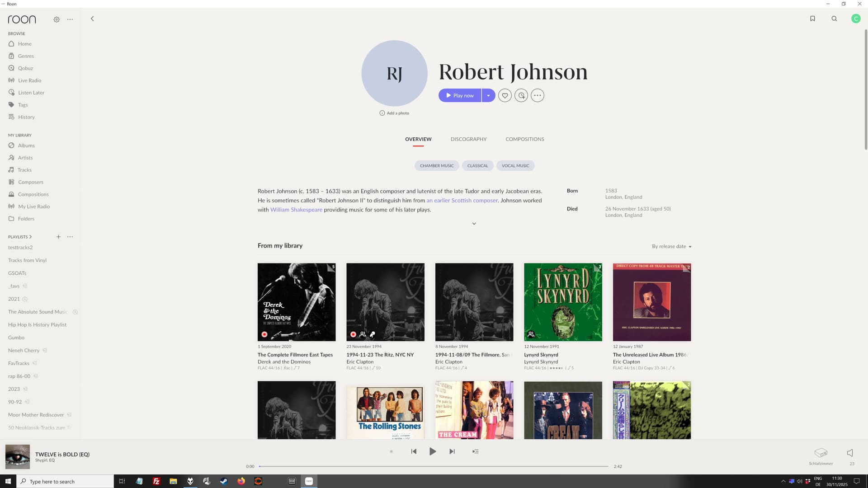This screenshot has height=488, width=868.
Task: Follow the William Shakespeare link
Action: pos(296,210)
